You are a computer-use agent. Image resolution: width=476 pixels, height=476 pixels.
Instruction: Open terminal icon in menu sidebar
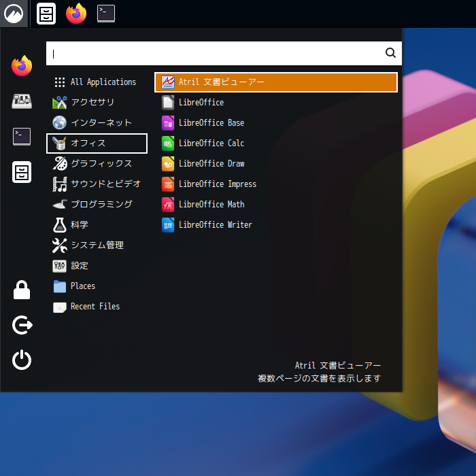pos(22,137)
